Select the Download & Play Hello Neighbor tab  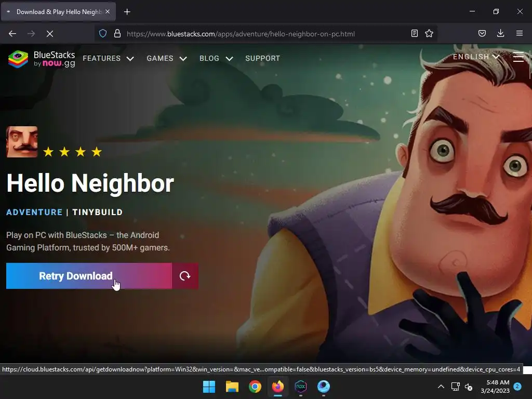58,12
